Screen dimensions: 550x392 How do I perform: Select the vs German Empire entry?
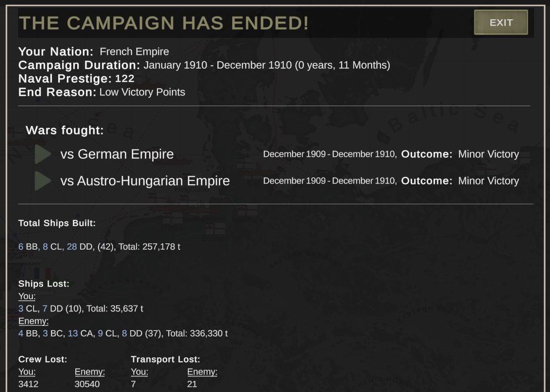tap(117, 154)
